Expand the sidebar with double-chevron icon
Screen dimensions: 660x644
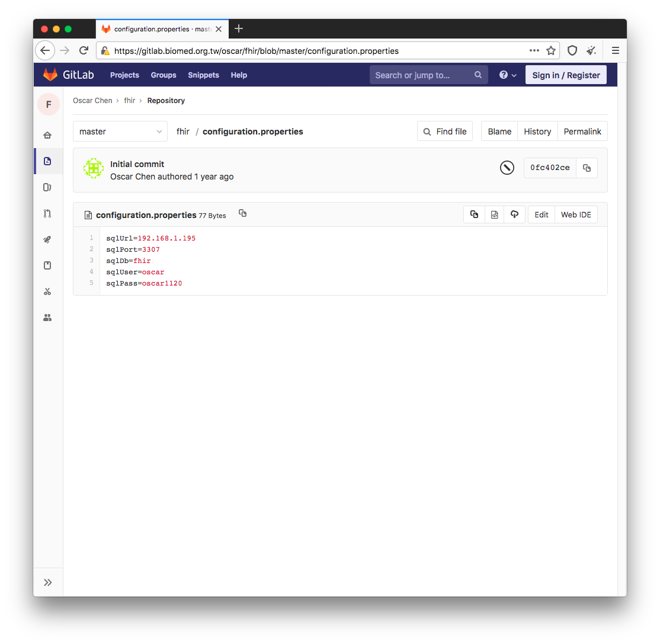(x=48, y=582)
